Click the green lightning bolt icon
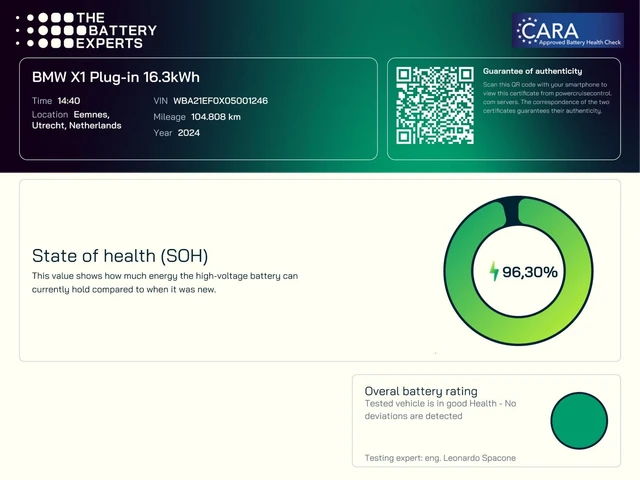Screen dimensions: 640x480 click(x=494, y=271)
